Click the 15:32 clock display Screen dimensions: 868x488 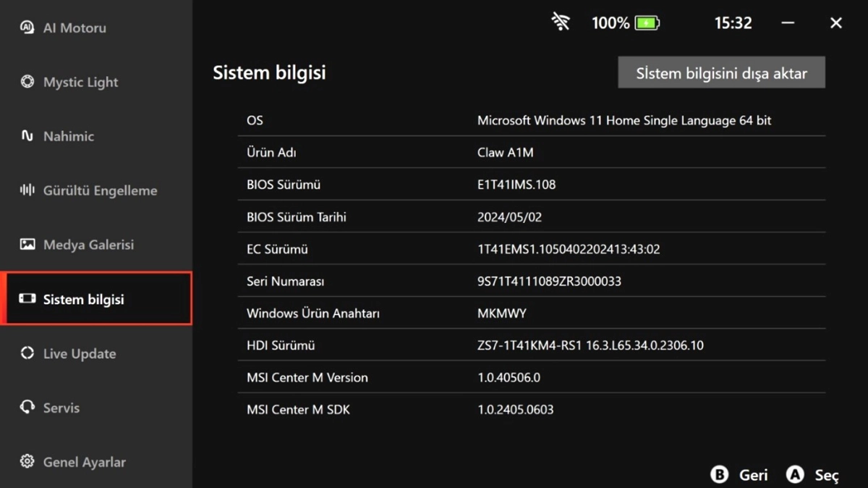point(733,23)
